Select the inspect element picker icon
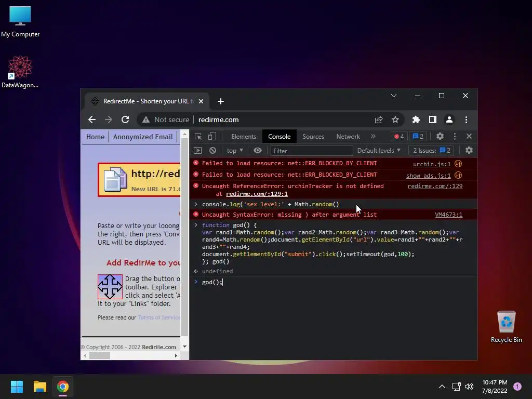Screen dimensions: 532x399 [x=198, y=137]
